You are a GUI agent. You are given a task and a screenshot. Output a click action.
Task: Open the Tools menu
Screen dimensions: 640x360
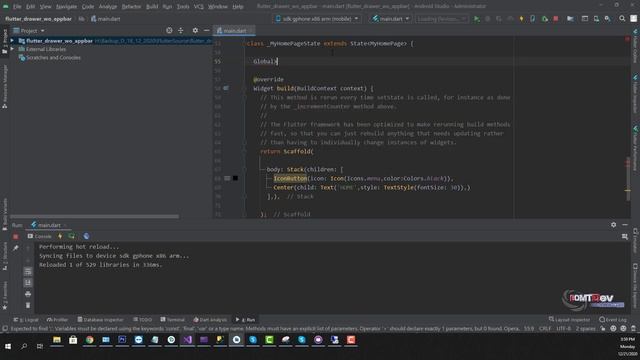pos(183,7)
